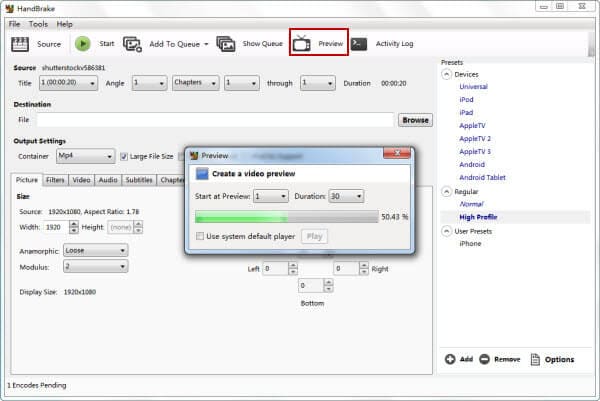Collapse the User Presets group
The image size is (600, 401).
pos(446,231)
